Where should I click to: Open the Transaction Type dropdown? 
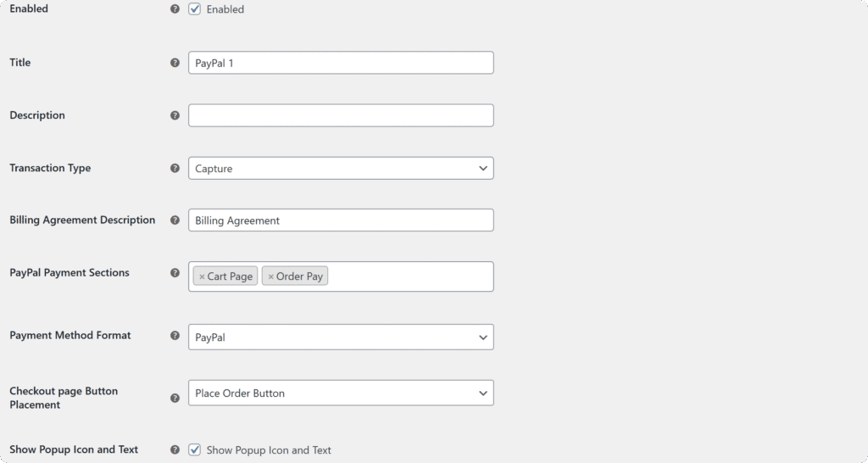[341, 168]
